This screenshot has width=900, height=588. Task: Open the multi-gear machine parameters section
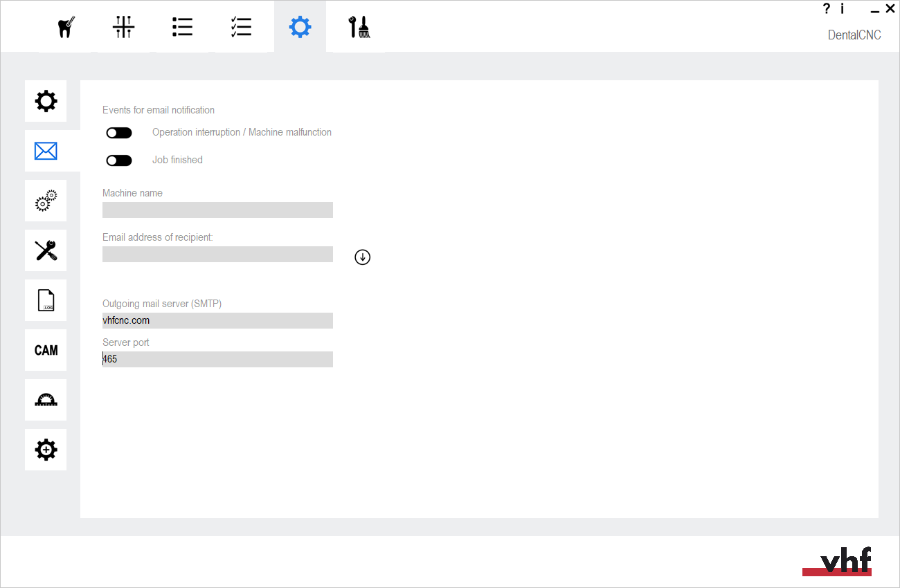coord(46,201)
